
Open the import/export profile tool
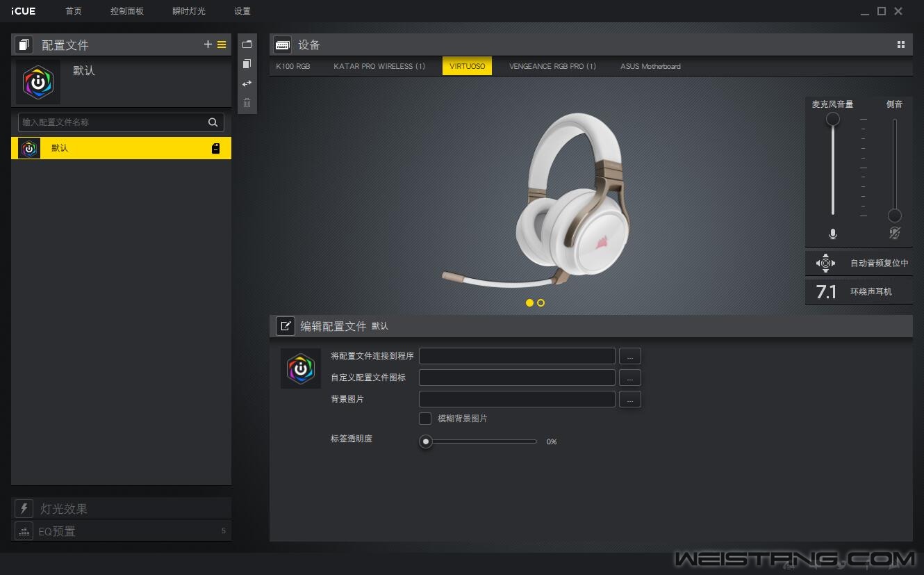click(x=247, y=83)
